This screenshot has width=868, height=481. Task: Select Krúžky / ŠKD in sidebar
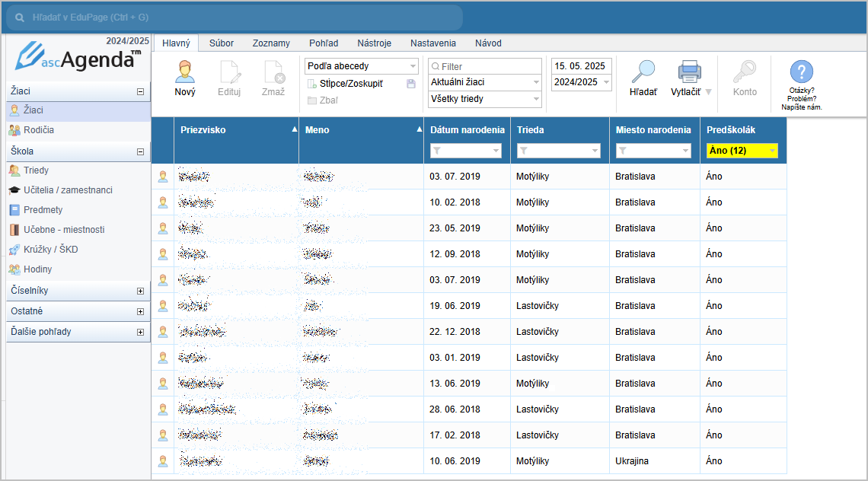tap(50, 250)
